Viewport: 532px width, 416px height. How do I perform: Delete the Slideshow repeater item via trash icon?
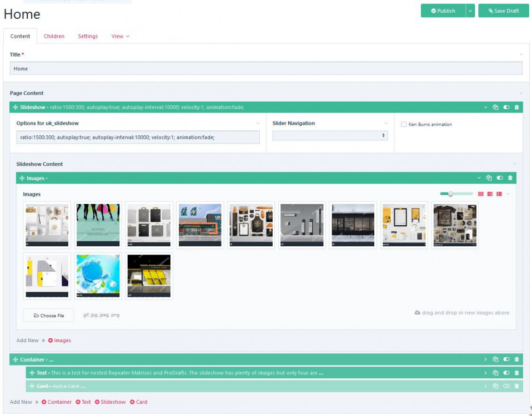point(516,108)
